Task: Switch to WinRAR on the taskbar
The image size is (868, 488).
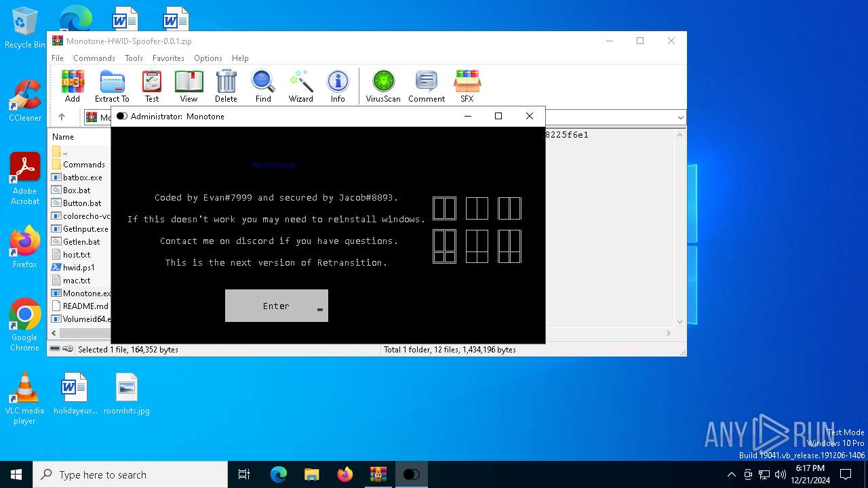Action: (x=378, y=474)
